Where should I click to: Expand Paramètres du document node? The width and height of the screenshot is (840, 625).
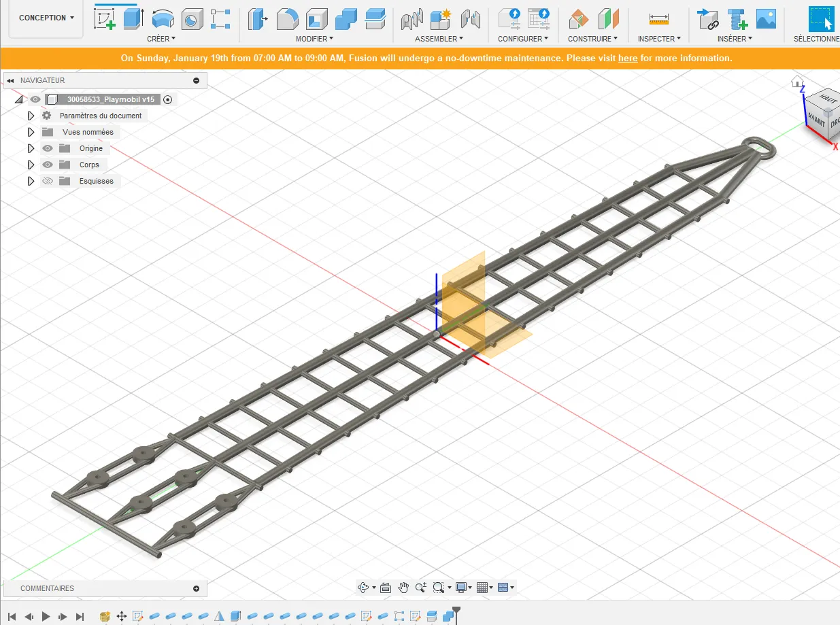31,116
